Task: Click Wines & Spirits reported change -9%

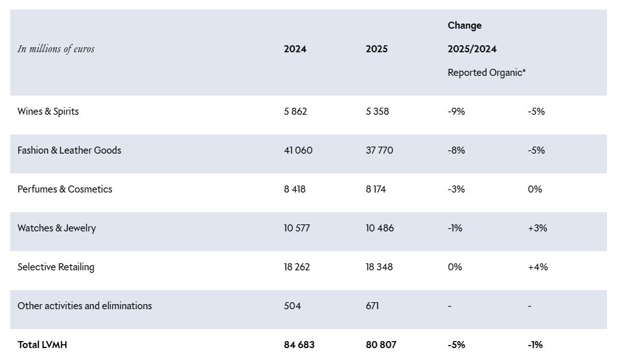Action: tap(457, 112)
